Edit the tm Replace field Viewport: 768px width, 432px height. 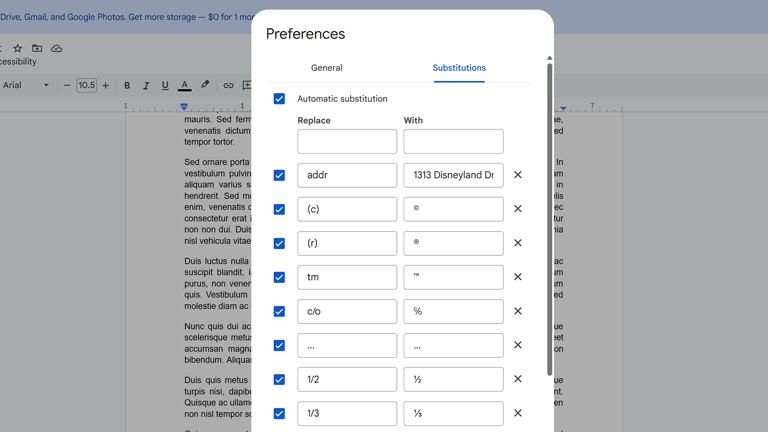(347, 277)
